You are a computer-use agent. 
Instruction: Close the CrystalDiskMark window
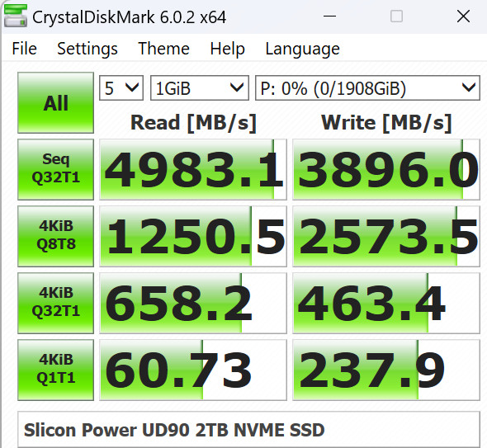pyautogui.click(x=463, y=17)
